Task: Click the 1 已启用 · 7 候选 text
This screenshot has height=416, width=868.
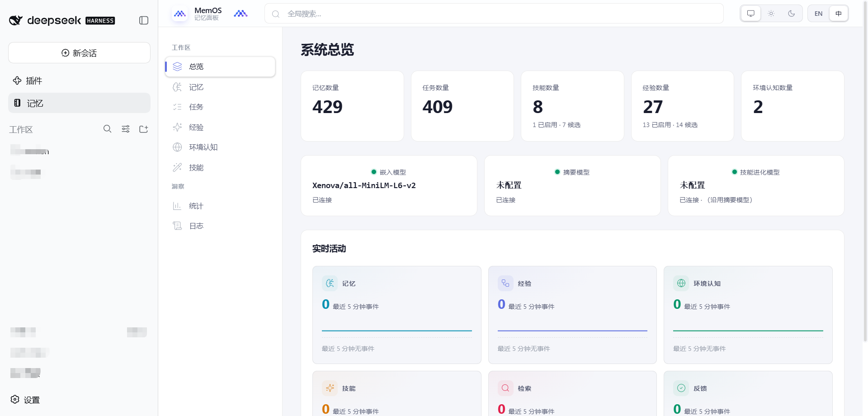Action: tap(557, 125)
